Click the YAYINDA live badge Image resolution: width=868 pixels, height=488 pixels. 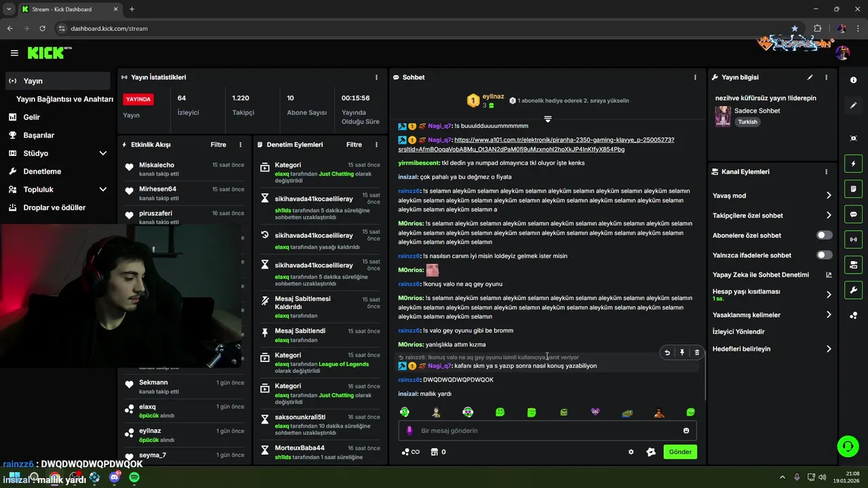point(138,99)
